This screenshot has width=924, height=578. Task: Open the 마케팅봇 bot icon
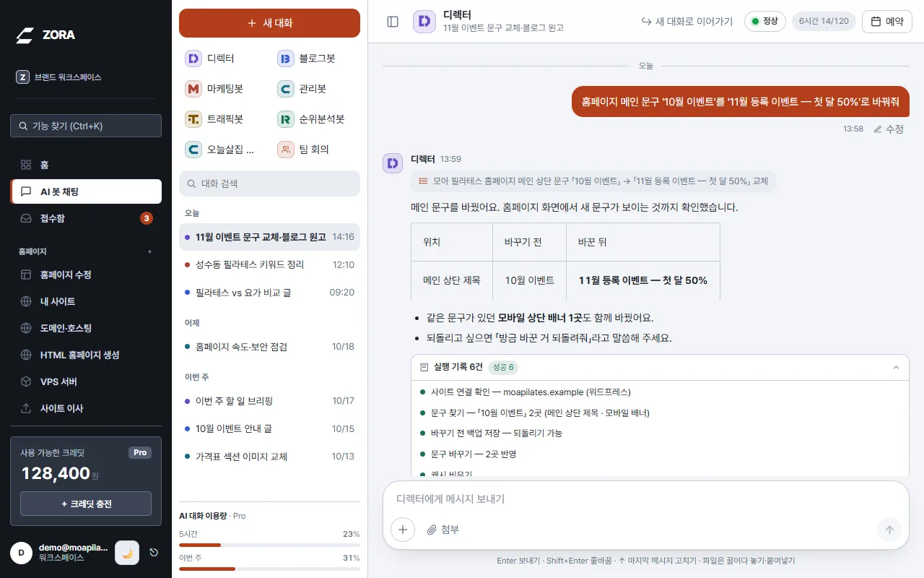click(193, 89)
